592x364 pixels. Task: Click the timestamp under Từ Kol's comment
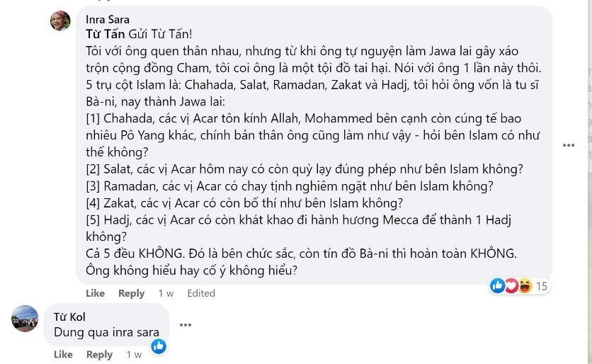coord(134,354)
